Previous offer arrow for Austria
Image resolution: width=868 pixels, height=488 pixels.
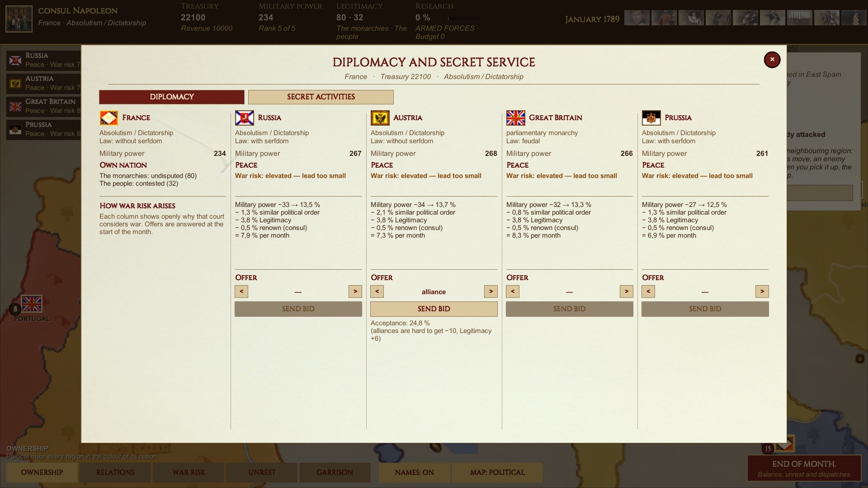click(377, 291)
